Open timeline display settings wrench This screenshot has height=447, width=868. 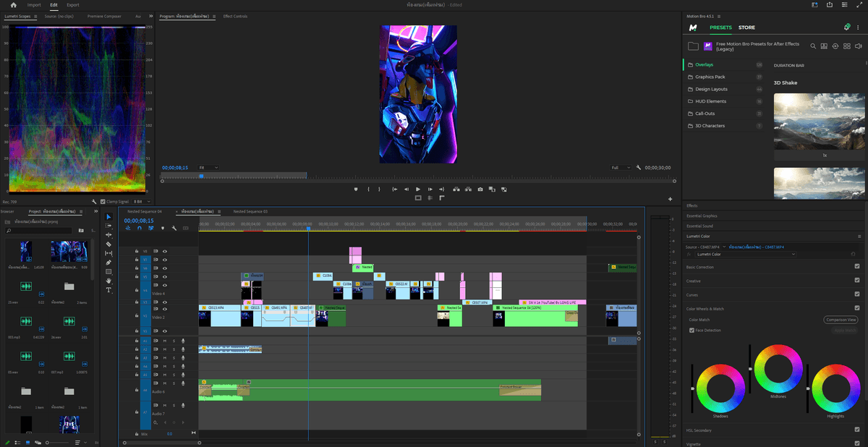[174, 228]
